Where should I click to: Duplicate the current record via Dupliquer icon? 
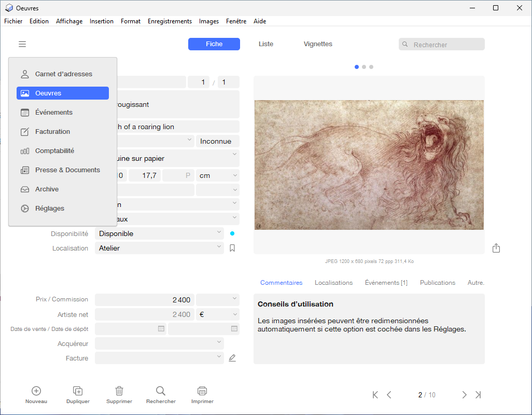point(78,391)
